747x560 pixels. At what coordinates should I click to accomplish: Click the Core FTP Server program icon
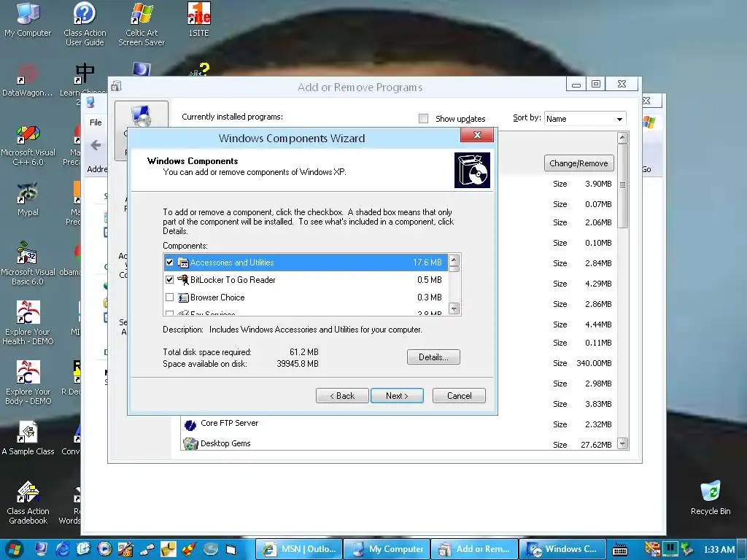[x=190, y=425]
